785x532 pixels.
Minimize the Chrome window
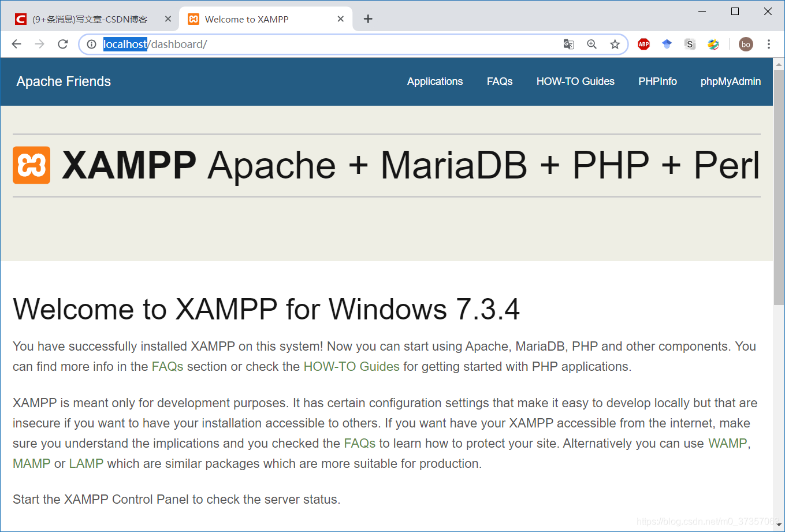coord(702,11)
